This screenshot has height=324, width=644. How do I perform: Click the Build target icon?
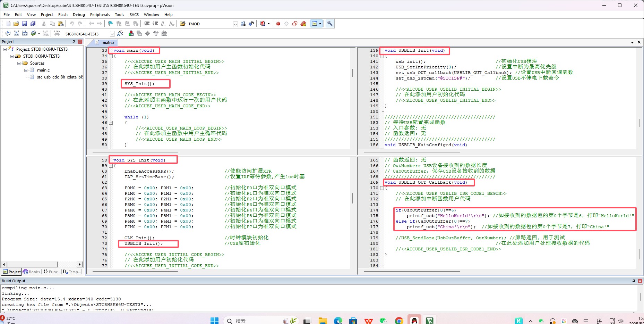16,33
